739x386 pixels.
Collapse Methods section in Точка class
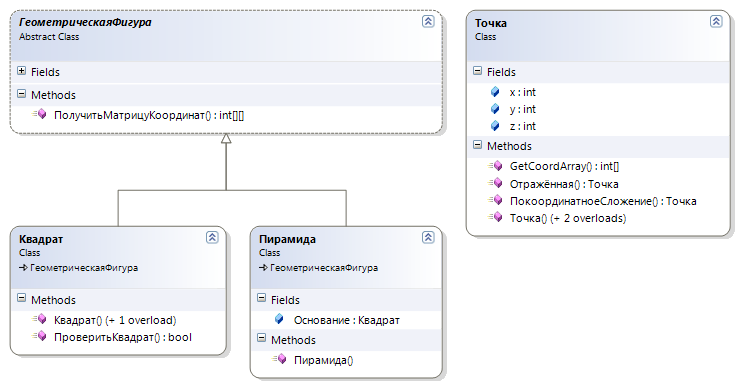coord(477,145)
